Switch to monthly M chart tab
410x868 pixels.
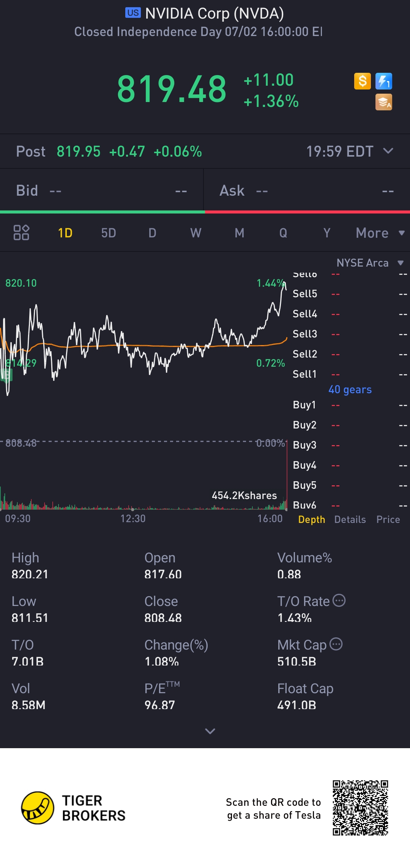point(239,233)
